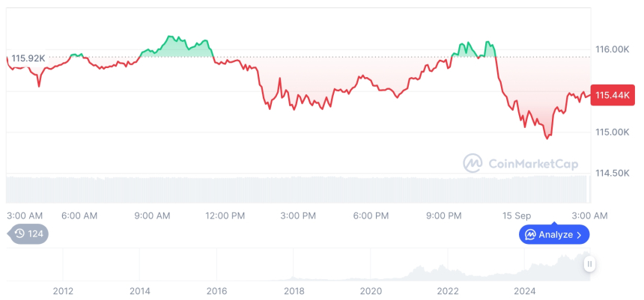The height and width of the screenshot is (300, 644).
Task: Select year 2024 in the timeline navigator
Action: click(x=525, y=290)
